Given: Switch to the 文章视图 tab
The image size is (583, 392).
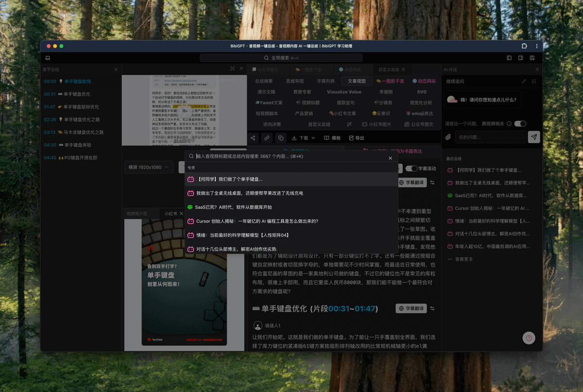Looking at the screenshot, I should click(356, 81).
